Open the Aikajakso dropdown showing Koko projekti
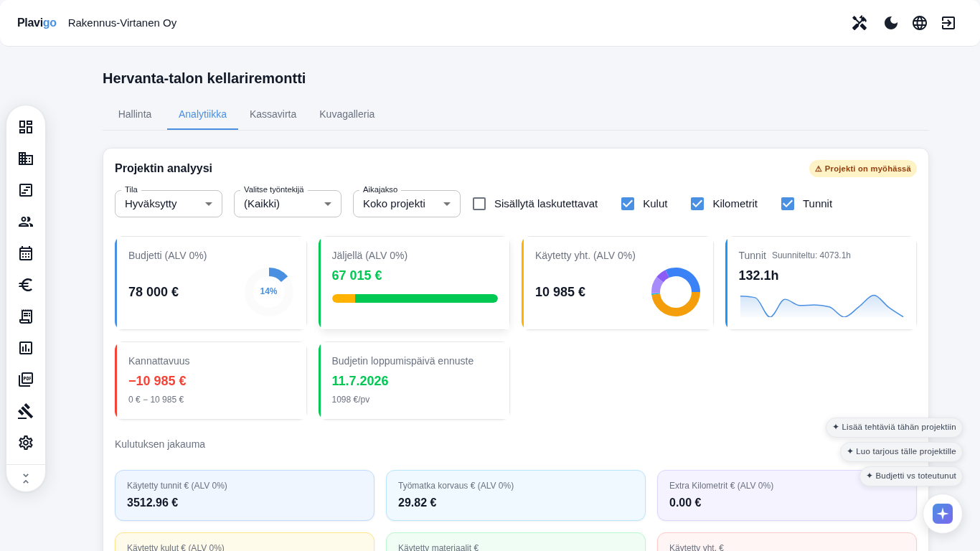The height and width of the screenshot is (551, 980). (407, 204)
